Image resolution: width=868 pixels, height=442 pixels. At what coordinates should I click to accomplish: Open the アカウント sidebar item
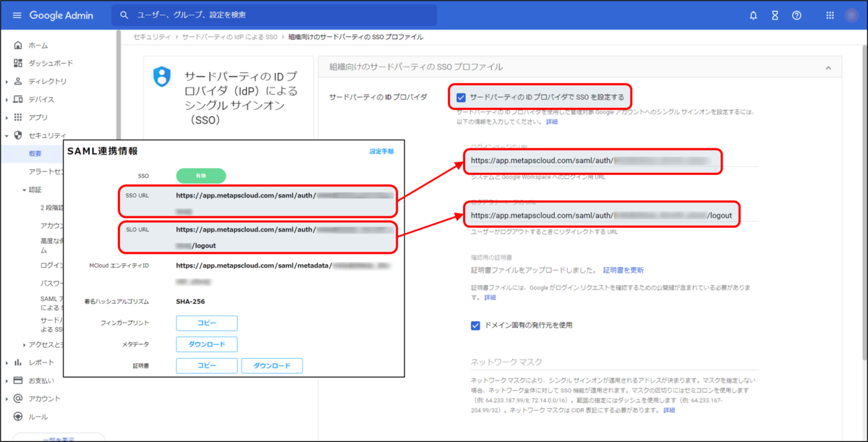click(x=45, y=399)
